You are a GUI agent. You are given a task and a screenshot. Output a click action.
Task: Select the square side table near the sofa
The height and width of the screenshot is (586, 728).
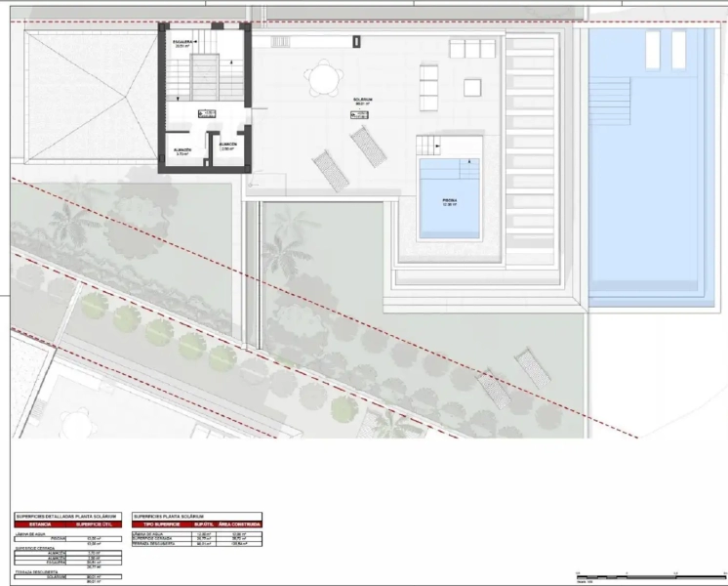(472, 85)
